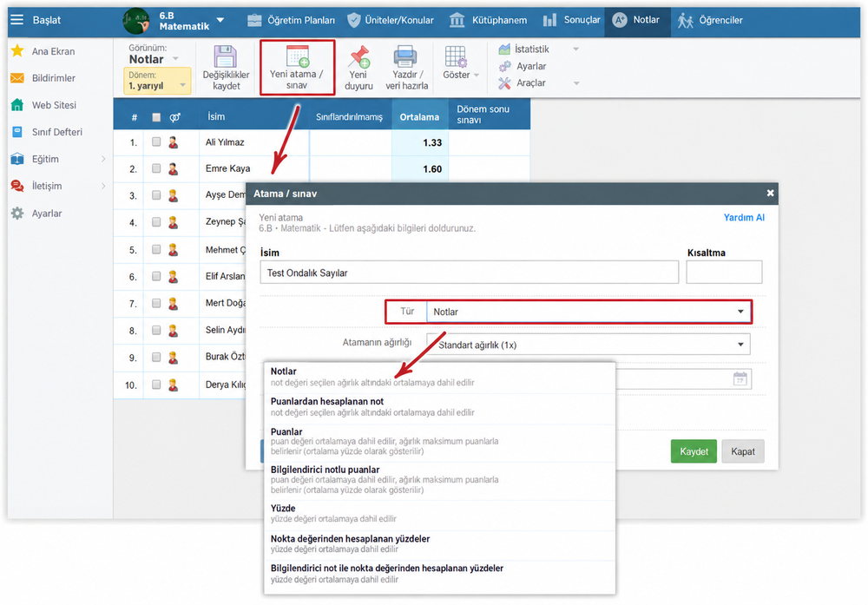This screenshot has height=605, width=868.
Task: Click the Göster grid icon
Action: [x=457, y=56]
